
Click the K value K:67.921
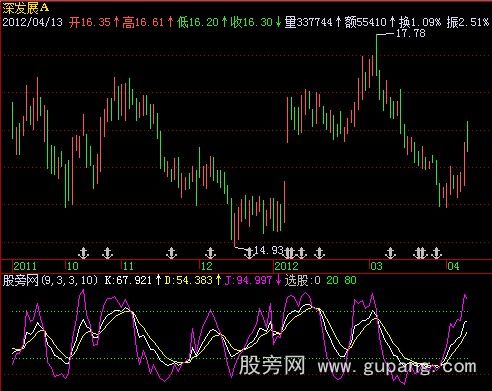pos(128,280)
